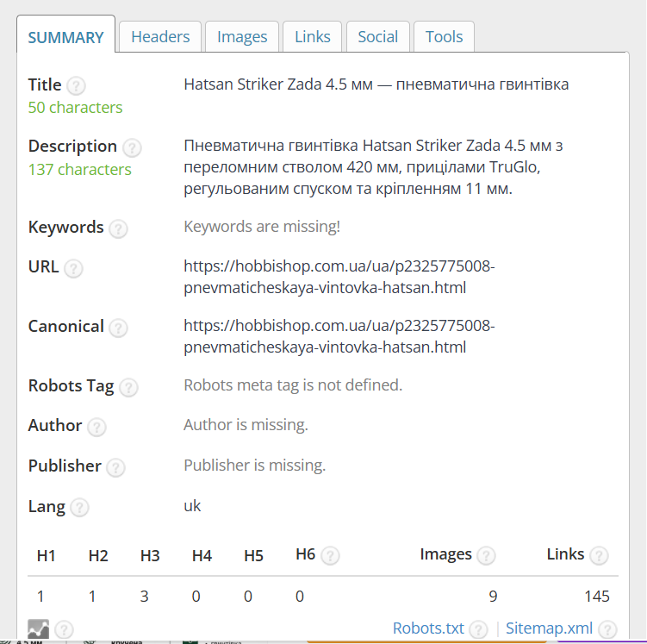Click the Links count help icon
The image size is (647, 644).
pyautogui.click(x=599, y=556)
